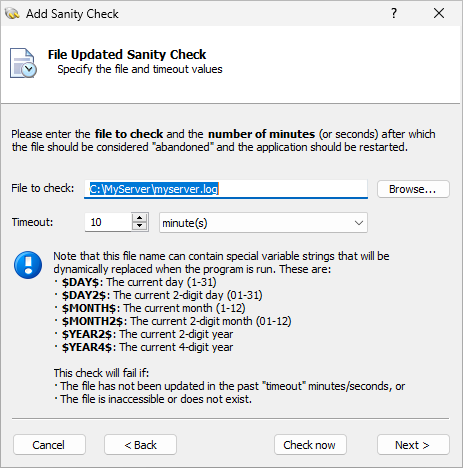
Task: Click the File to check path field
Action: [226, 189]
